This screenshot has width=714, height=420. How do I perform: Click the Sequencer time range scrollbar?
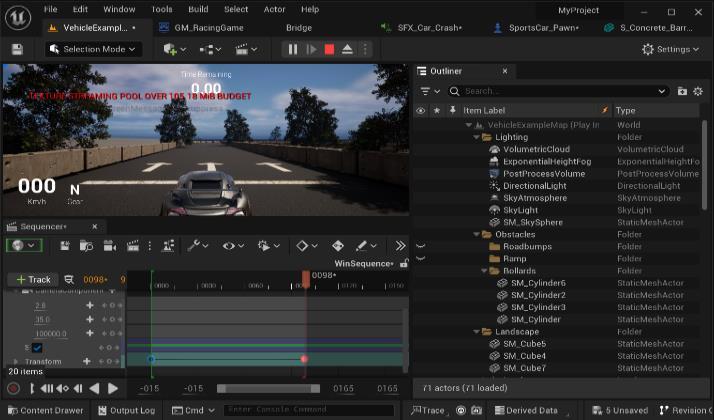point(268,389)
